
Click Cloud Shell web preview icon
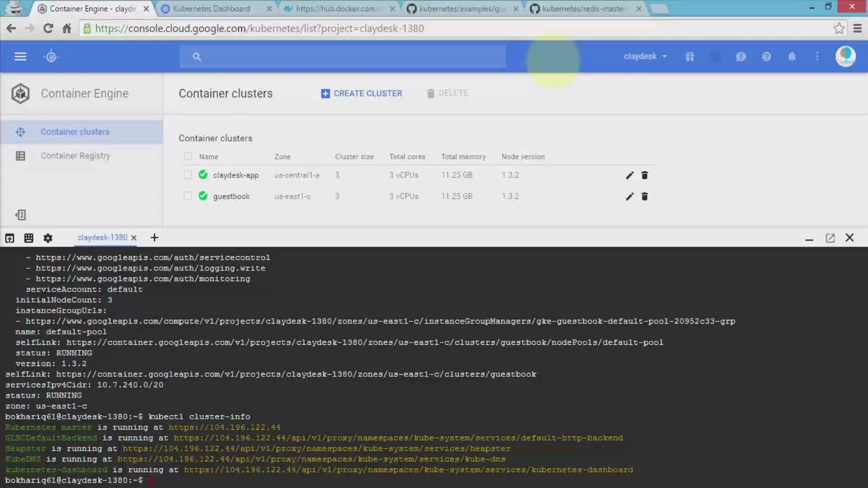coord(9,238)
